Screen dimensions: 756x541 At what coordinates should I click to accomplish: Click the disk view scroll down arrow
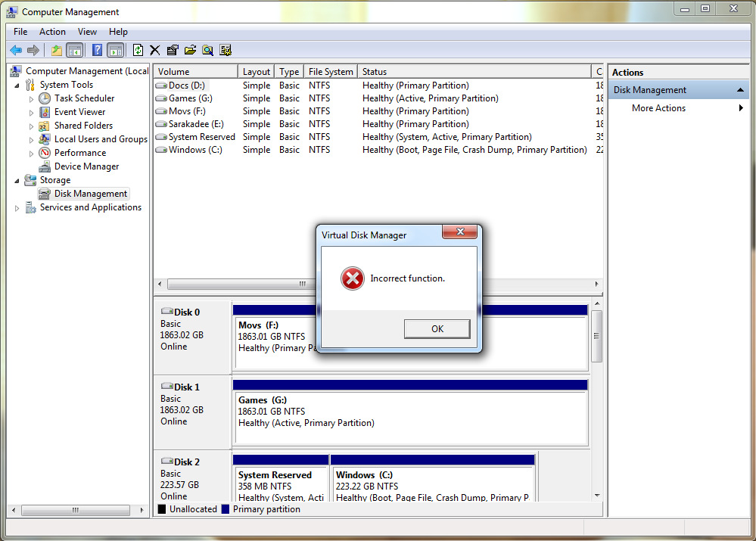[x=597, y=495]
